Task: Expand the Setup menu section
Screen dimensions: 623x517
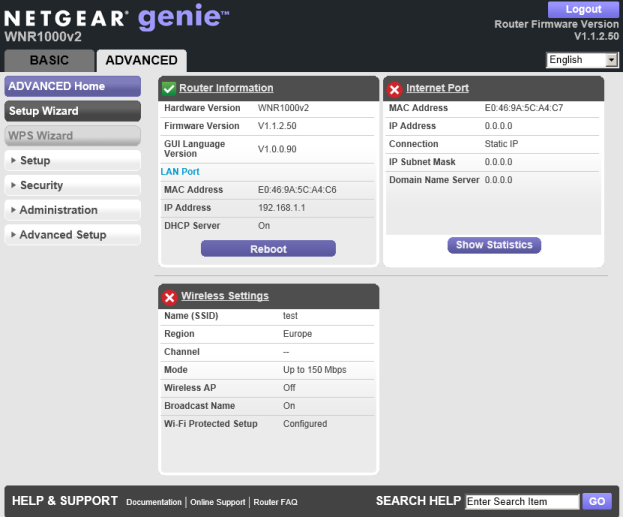Action: point(72,161)
